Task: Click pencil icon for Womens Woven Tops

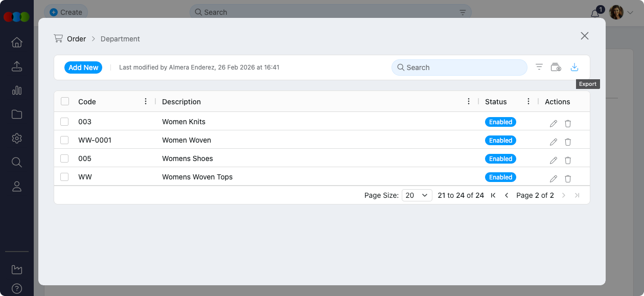Action: (x=553, y=179)
